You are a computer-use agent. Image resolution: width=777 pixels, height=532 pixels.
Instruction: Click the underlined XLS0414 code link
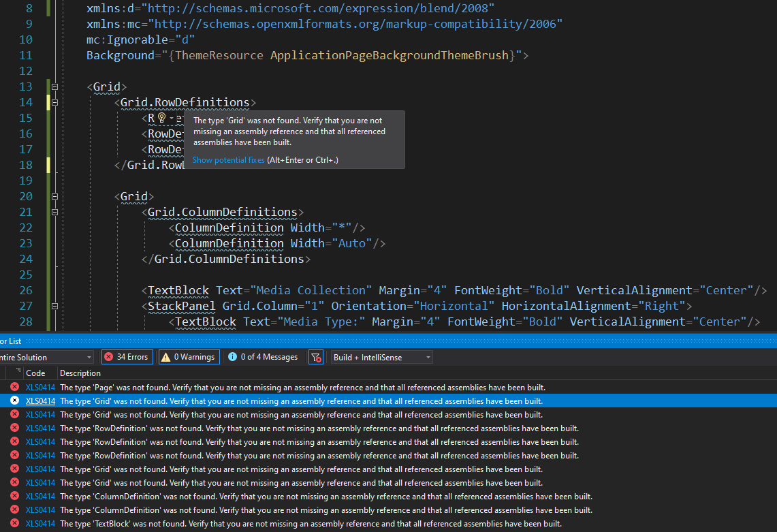(40, 401)
